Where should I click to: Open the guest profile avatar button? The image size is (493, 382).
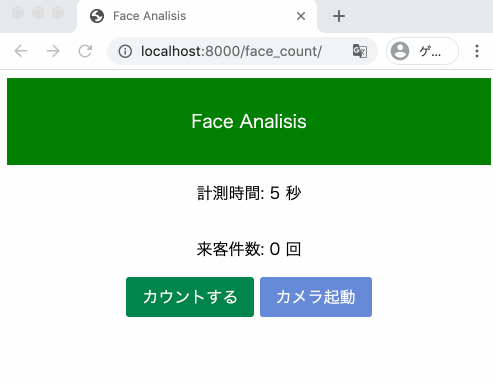[422, 51]
